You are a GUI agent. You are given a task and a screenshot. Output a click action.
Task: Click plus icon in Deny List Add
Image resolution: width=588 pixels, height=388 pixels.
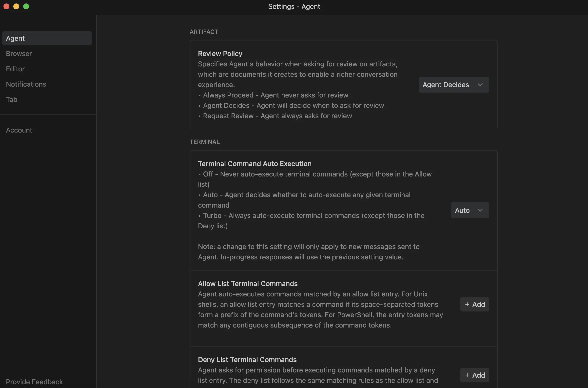[467, 375]
